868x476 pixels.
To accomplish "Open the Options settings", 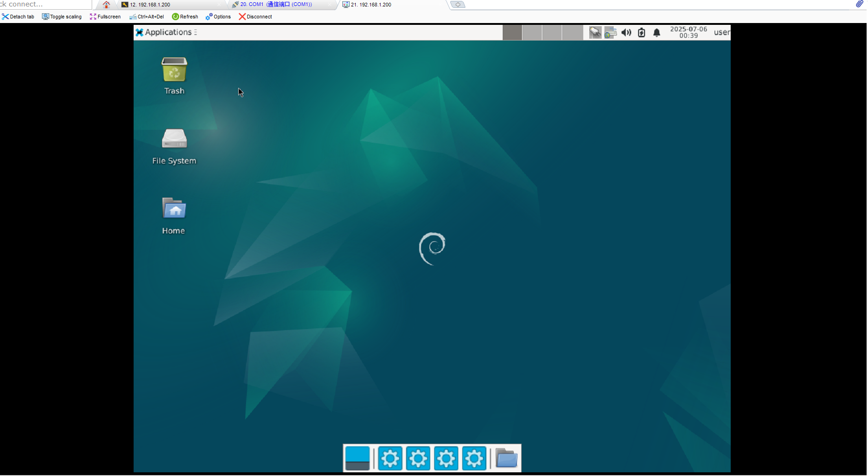I will [218, 17].
